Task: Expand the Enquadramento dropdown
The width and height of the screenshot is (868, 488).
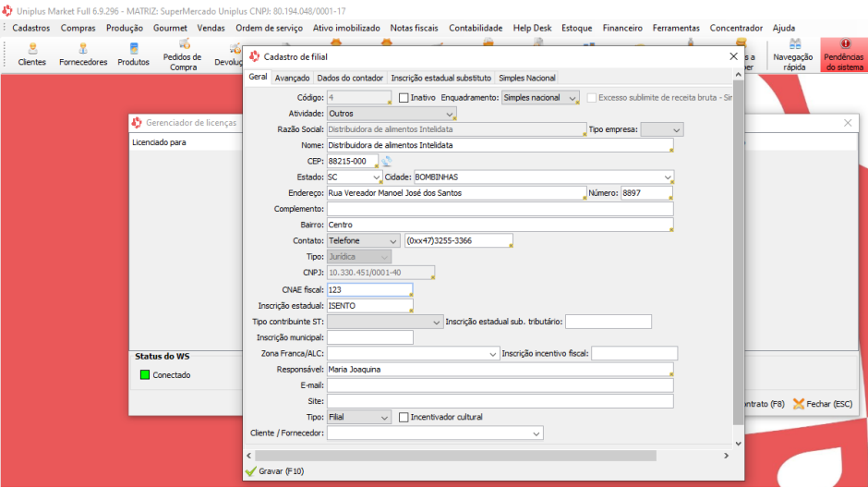Action: pyautogui.click(x=572, y=98)
